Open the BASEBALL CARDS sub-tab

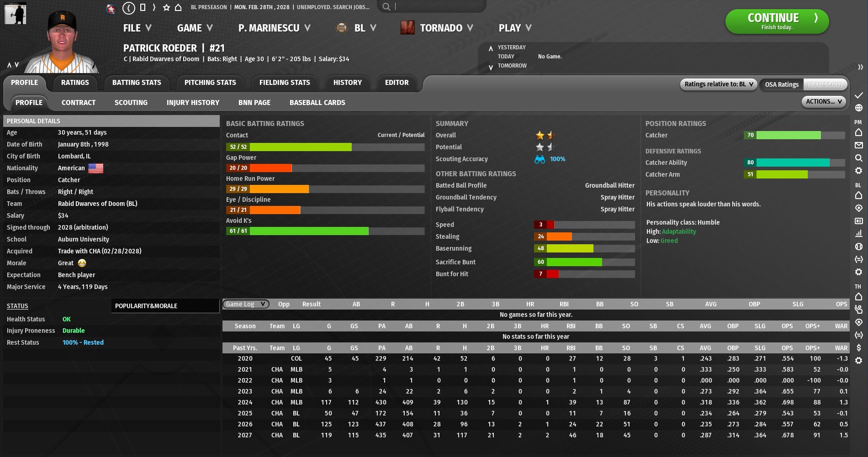point(318,103)
